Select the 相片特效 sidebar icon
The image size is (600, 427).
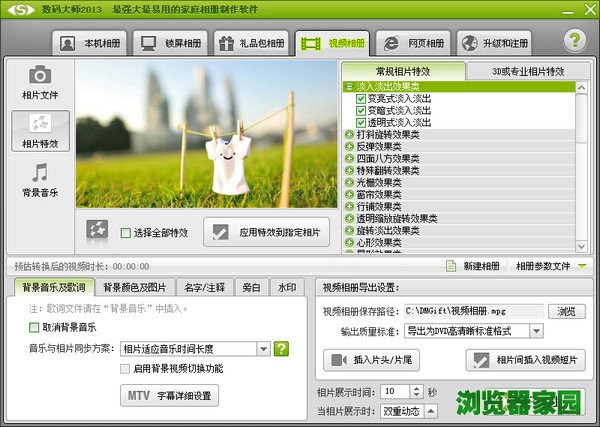click(40, 131)
